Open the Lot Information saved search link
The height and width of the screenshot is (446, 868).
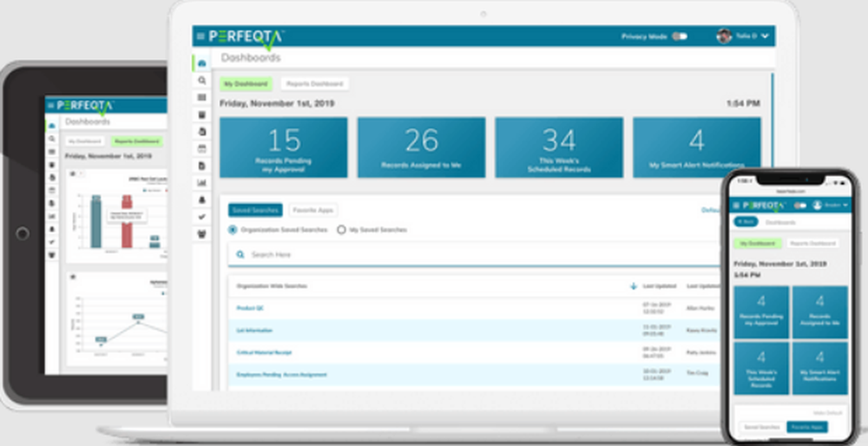[254, 331]
